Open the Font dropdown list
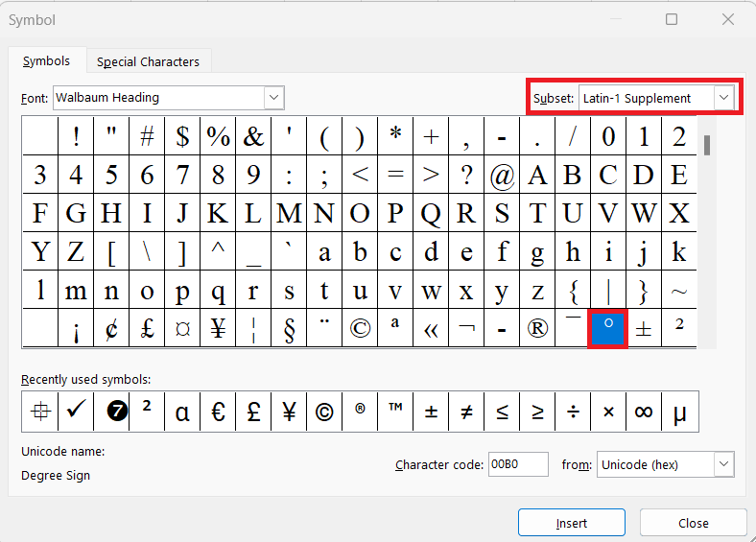 tap(273, 98)
